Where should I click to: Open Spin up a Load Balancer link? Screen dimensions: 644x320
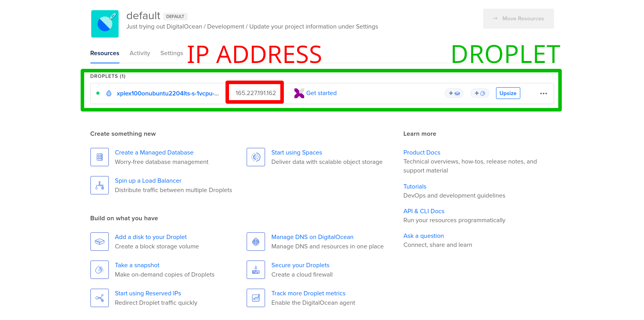(x=148, y=181)
